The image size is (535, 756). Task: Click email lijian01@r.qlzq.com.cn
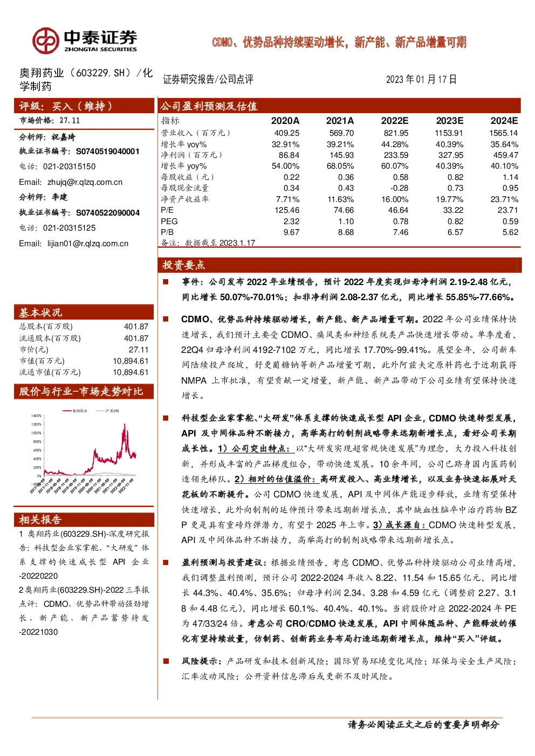pos(88,244)
